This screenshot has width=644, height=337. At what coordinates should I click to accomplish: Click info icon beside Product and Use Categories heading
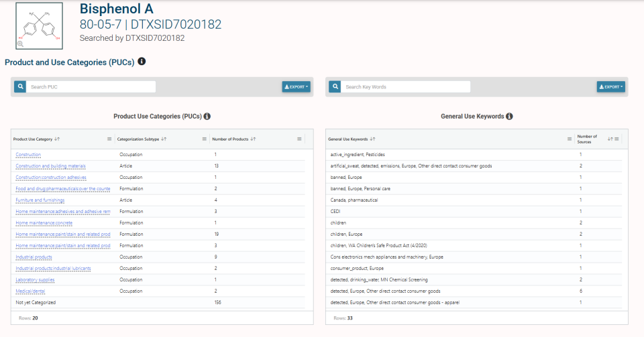click(x=142, y=62)
